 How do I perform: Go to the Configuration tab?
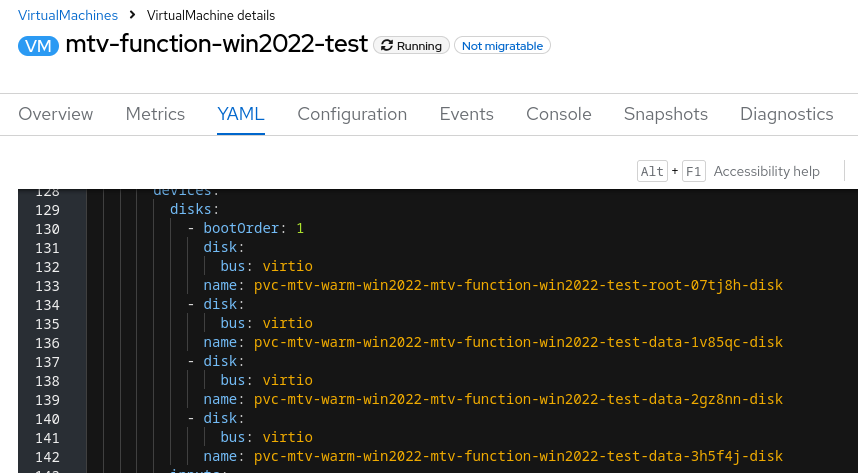(x=352, y=114)
